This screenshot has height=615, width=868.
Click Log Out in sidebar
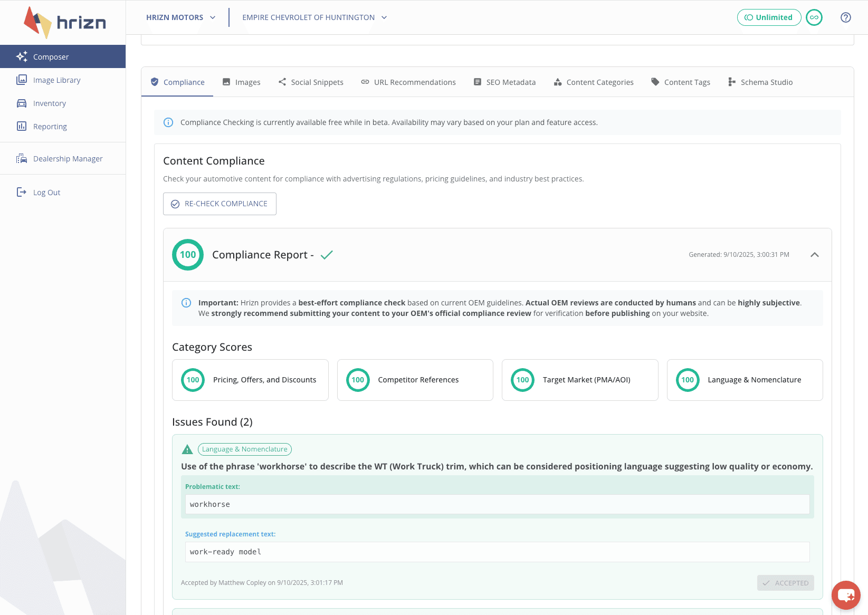coord(46,193)
